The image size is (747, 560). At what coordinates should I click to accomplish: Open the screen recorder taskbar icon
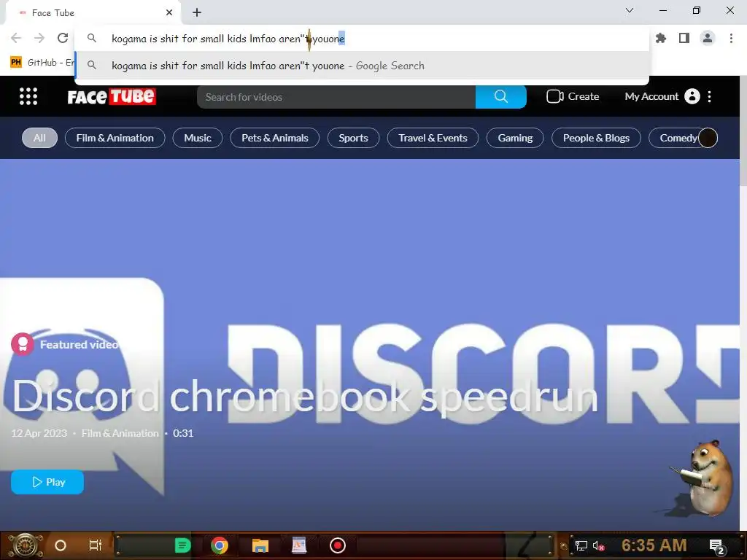[x=338, y=545]
